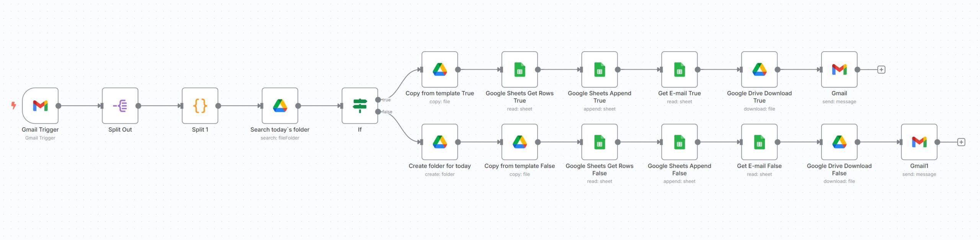Viewport: 980px width, 240px height.
Task: Open the Split 1 code node
Action: 200,106
